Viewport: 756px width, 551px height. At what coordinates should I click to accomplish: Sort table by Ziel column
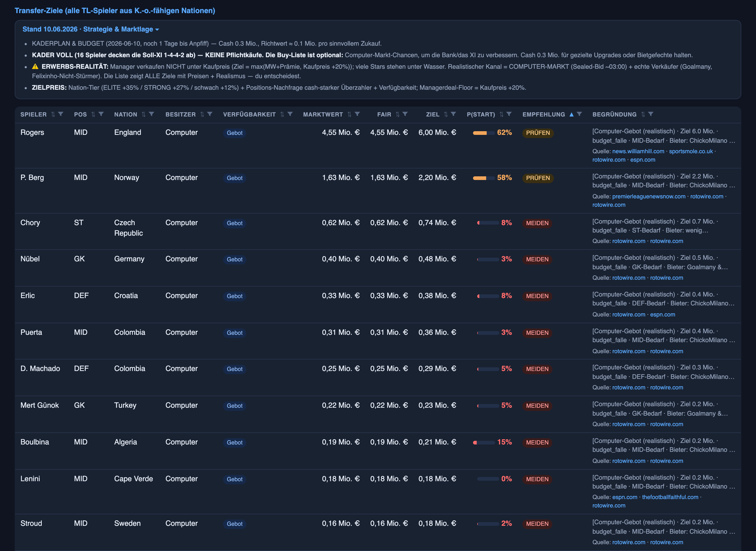446,114
